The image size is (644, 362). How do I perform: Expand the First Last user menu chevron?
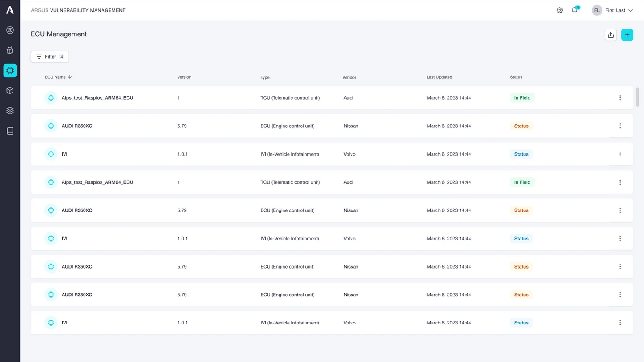pos(631,10)
